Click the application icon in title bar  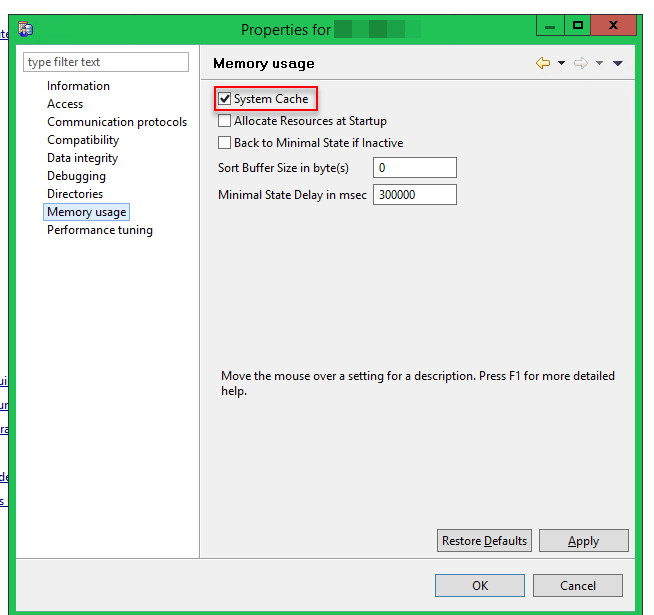point(26,29)
